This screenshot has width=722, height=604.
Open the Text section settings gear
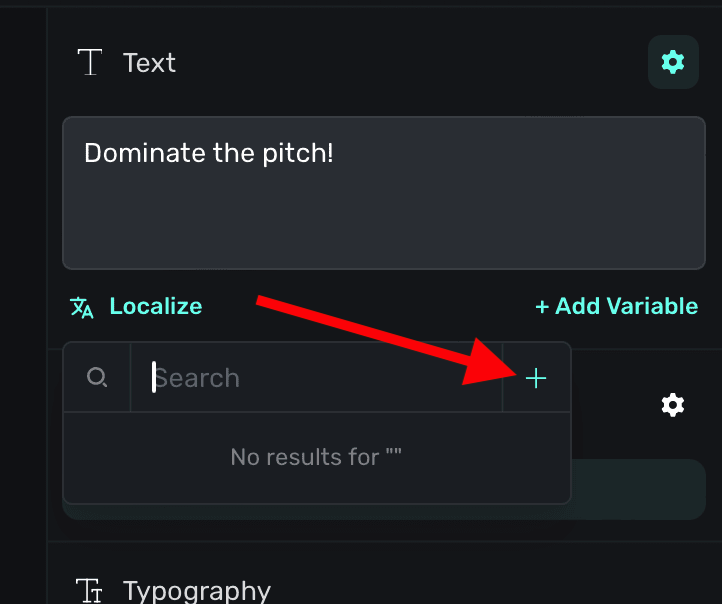(673, 62)
